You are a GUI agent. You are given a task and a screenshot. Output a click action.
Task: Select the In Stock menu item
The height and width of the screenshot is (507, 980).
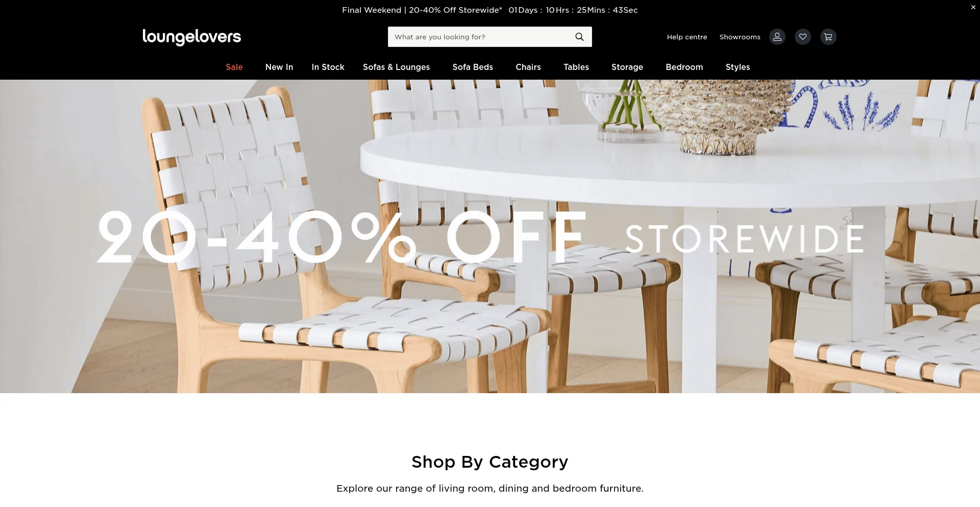328,67
